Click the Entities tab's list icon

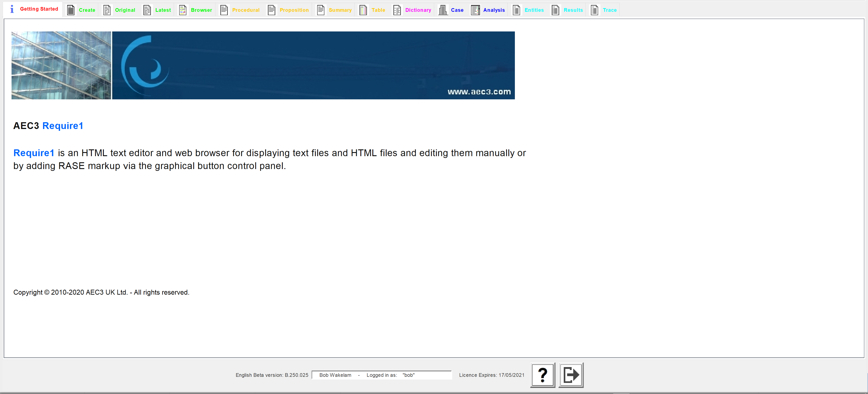[x=516, y=10]
